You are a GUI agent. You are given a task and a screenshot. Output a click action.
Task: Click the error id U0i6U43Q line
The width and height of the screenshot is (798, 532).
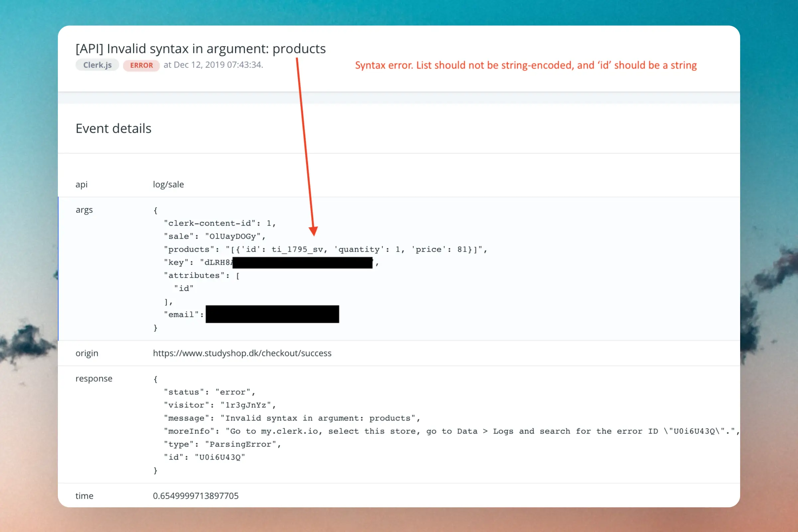(x=204, y=458)
